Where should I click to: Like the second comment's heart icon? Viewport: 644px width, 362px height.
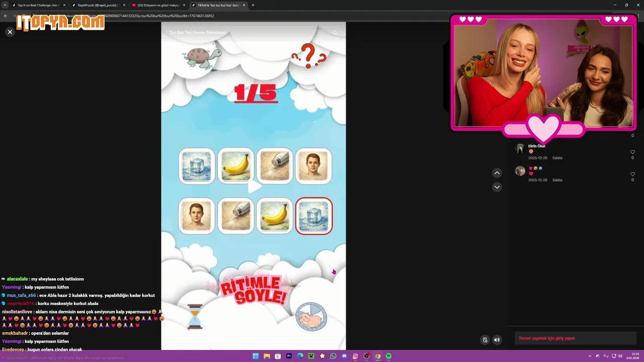(x=632, y=174)
